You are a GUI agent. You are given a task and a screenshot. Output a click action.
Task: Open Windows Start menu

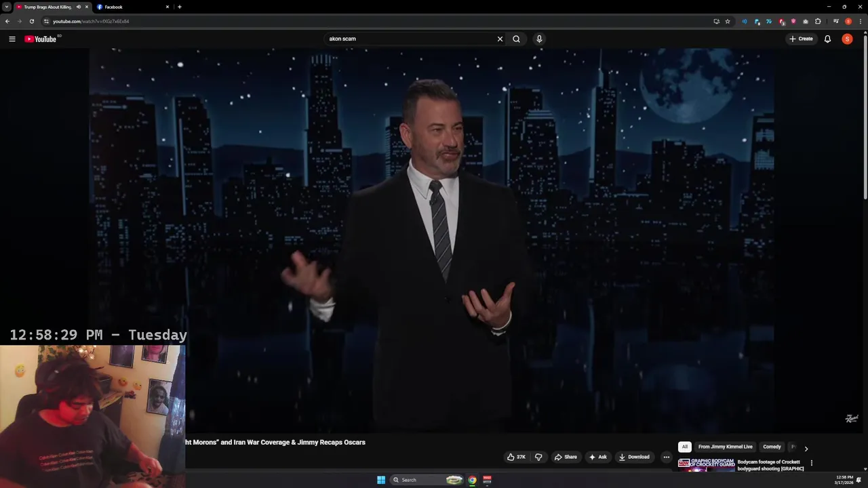[x=381, y=480]
